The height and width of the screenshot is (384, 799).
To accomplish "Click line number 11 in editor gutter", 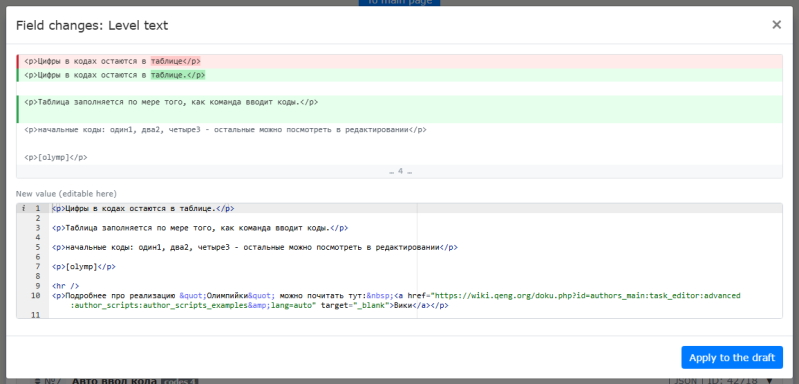I will (x=36, y=315).
